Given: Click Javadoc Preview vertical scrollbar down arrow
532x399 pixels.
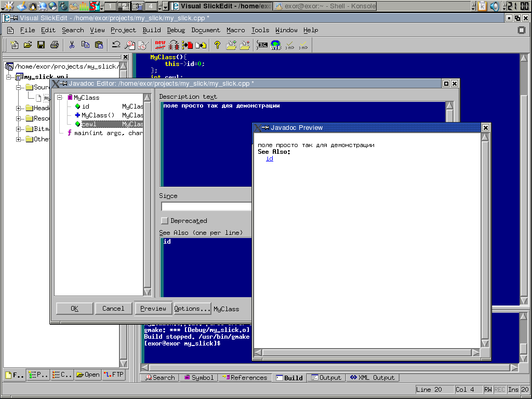Looking at the screenshot, I should 485,343.
